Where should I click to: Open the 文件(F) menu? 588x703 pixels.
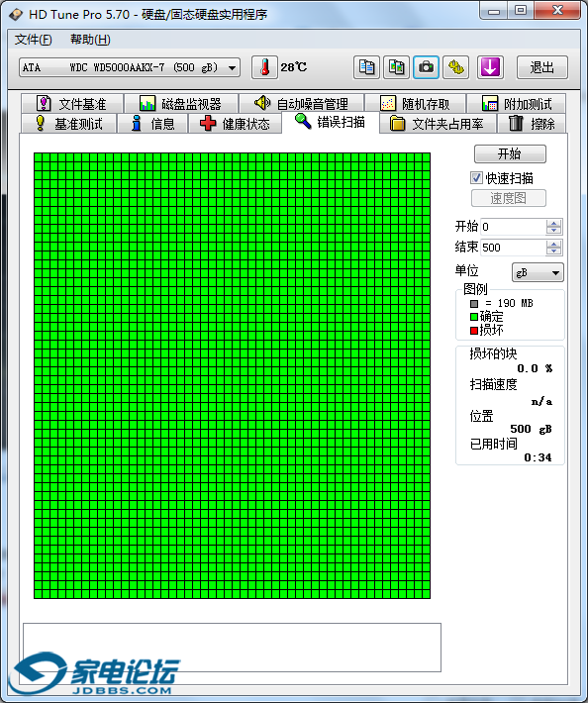[x=34, y=40]
